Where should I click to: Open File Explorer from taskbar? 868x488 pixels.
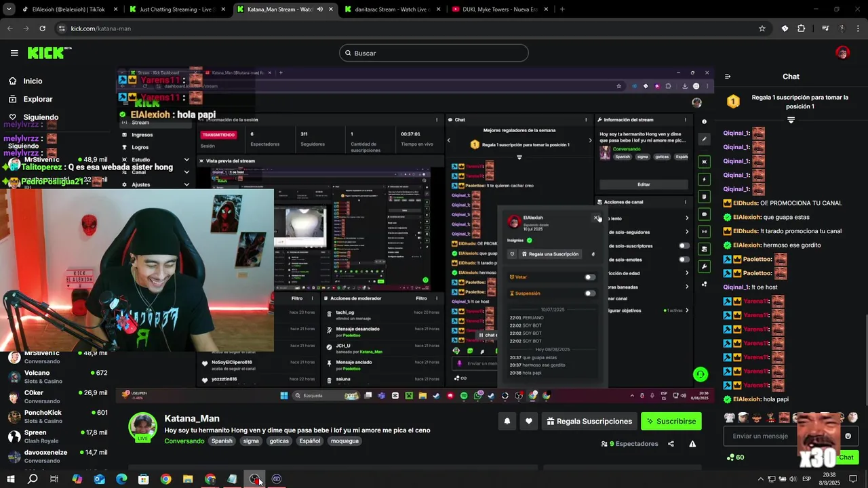[x=188, y=479]
